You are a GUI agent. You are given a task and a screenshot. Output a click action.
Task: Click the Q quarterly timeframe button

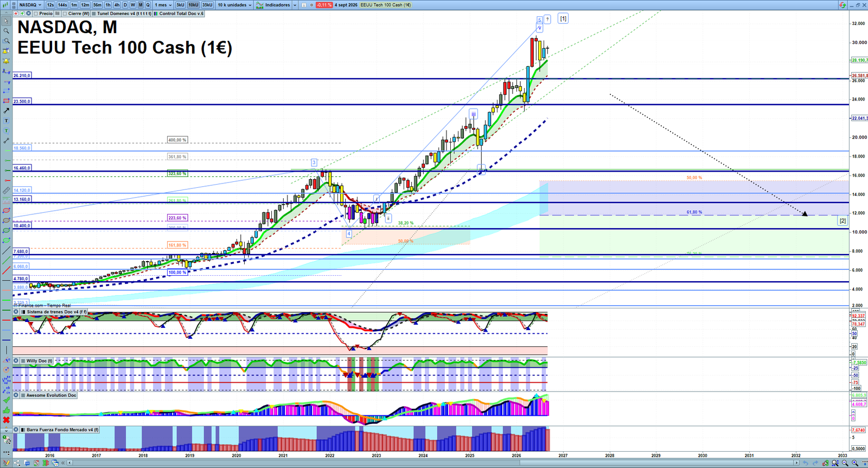pos(148,5)
